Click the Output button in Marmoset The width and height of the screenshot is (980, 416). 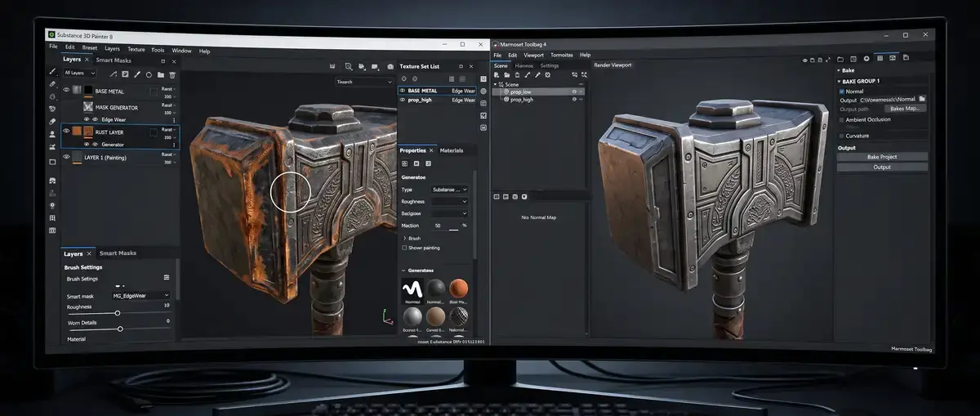click(882, 167)
